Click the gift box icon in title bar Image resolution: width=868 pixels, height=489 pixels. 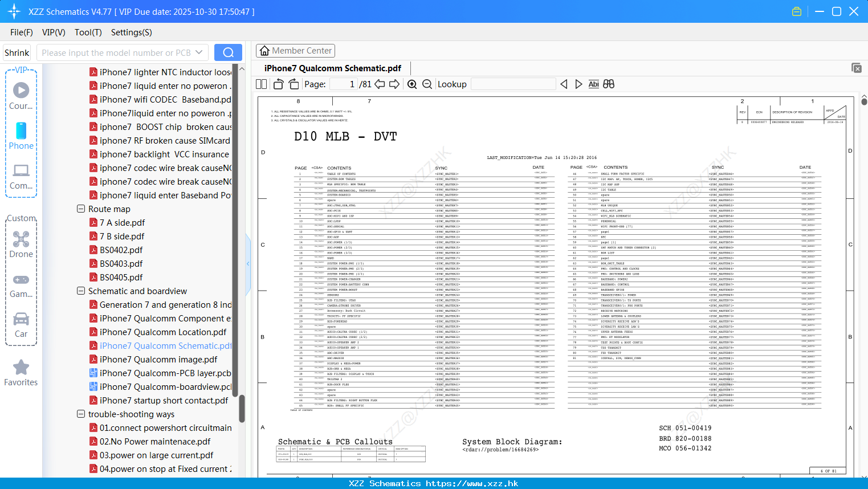pyautogui.click(x=797, y=11)
